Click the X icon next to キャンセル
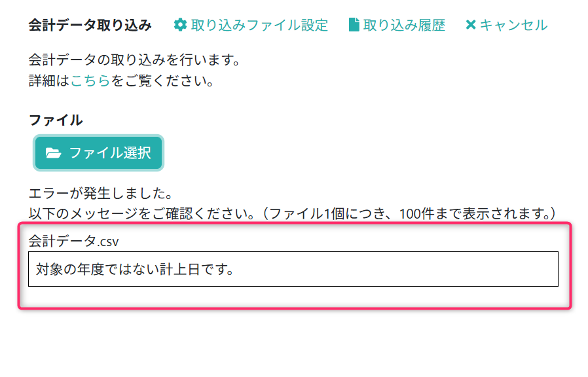The image size is (588, 377). tap(470, 26)
